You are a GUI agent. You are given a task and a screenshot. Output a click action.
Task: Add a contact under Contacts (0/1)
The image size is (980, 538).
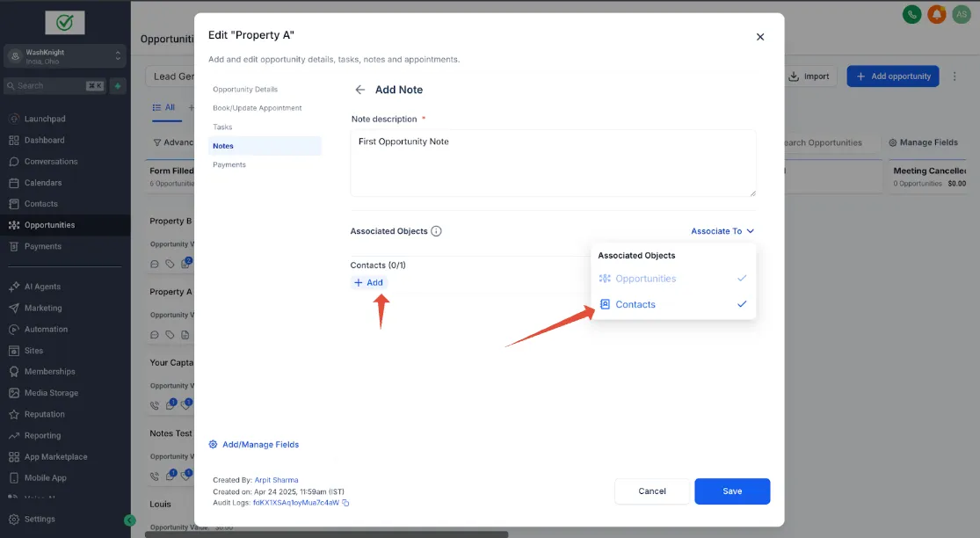tap(369, 282)
